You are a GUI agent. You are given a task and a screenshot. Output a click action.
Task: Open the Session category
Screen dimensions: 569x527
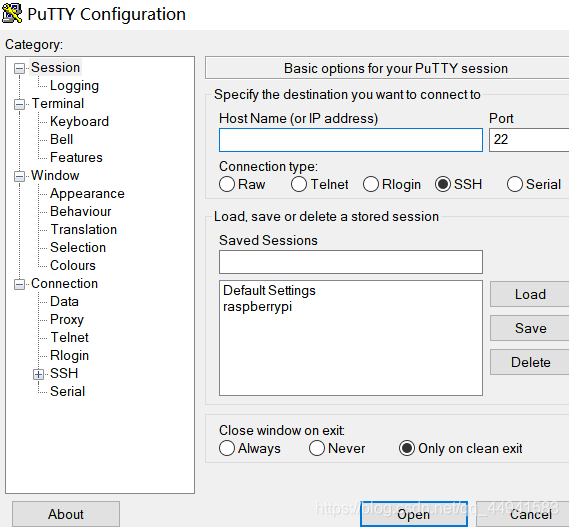56,68
